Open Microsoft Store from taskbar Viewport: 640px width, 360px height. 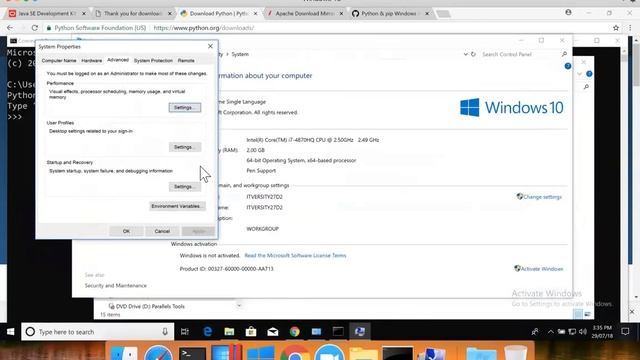(x=251, y=332)
